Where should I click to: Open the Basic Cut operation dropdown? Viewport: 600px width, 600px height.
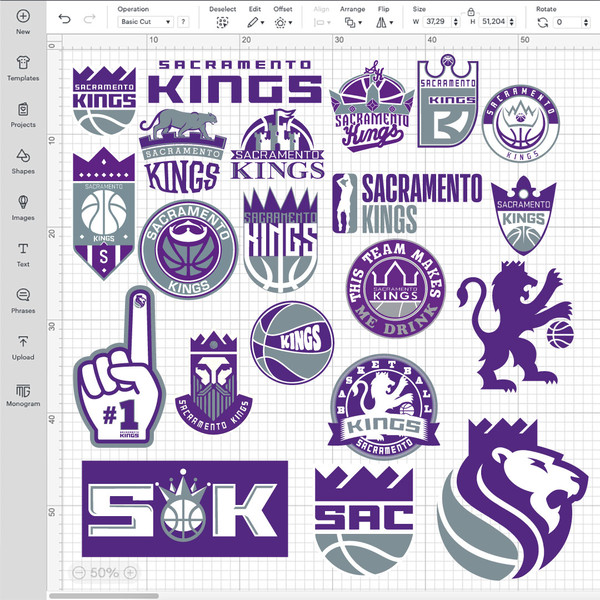145,22
